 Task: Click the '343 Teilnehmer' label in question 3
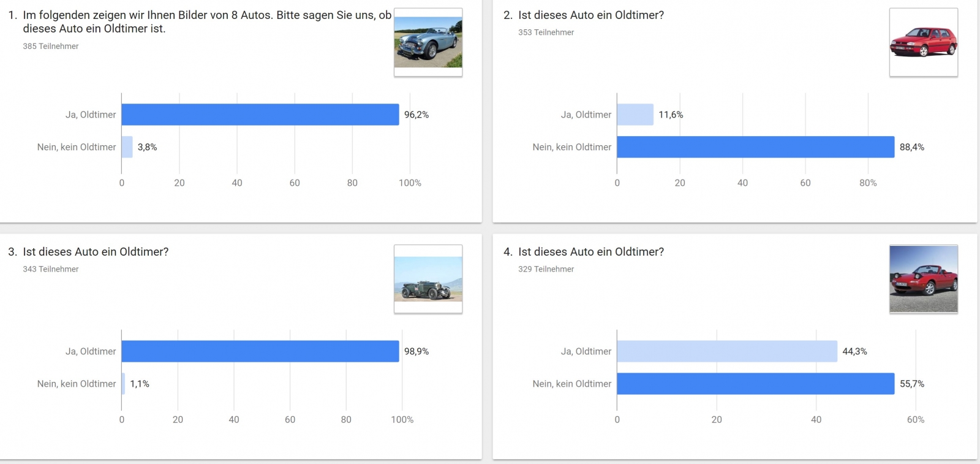click(x=51, y=269)
